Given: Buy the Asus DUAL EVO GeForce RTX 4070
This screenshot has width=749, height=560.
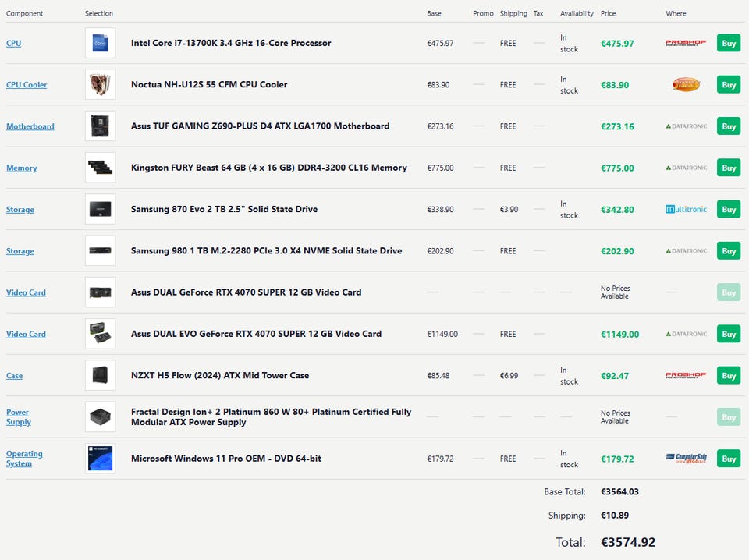Looking at the screenshot, I should pyautogui.click(x=729, y=334).
